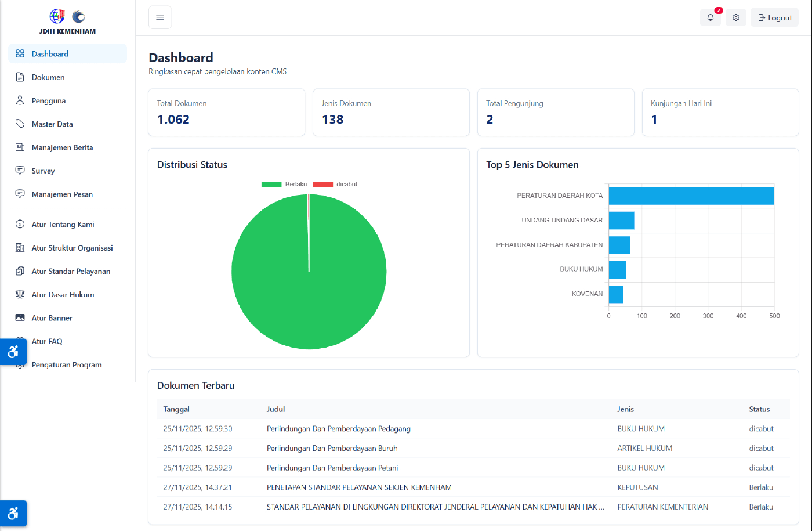Viewport: 812px width, 531px height.
Task: Click the Jenis column header
Action: [625, 409]
